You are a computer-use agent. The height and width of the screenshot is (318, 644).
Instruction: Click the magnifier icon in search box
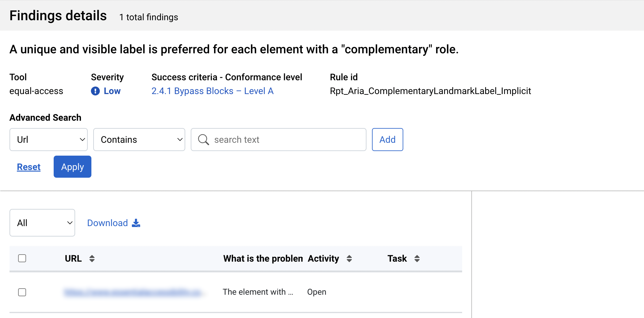[203, 140]
